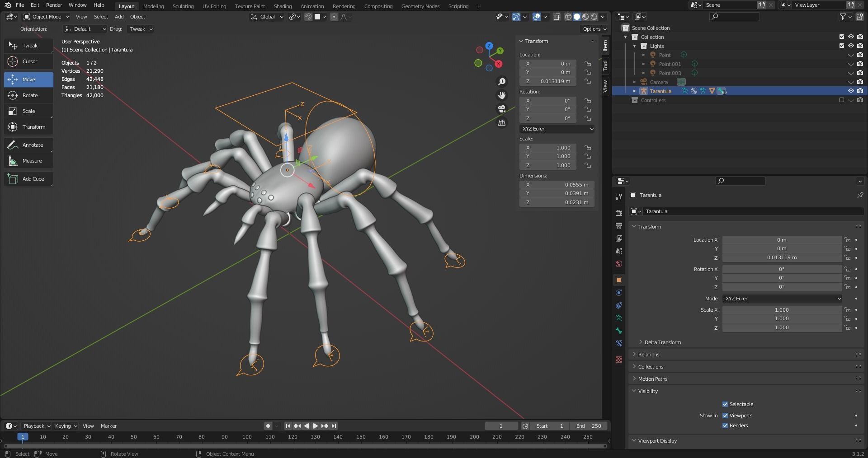Expand the Delta Transform panel
The height and width of the screenshot is (458, 868).
[662, 342]
